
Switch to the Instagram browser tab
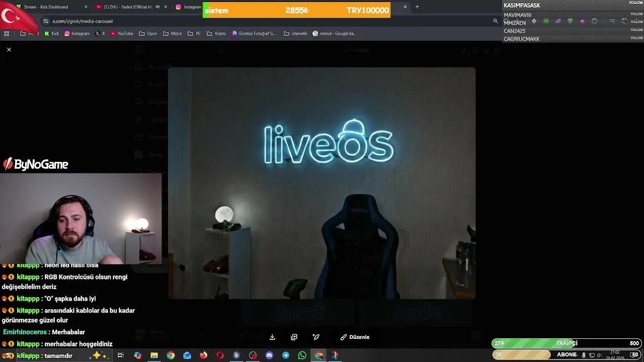(188, 7)
